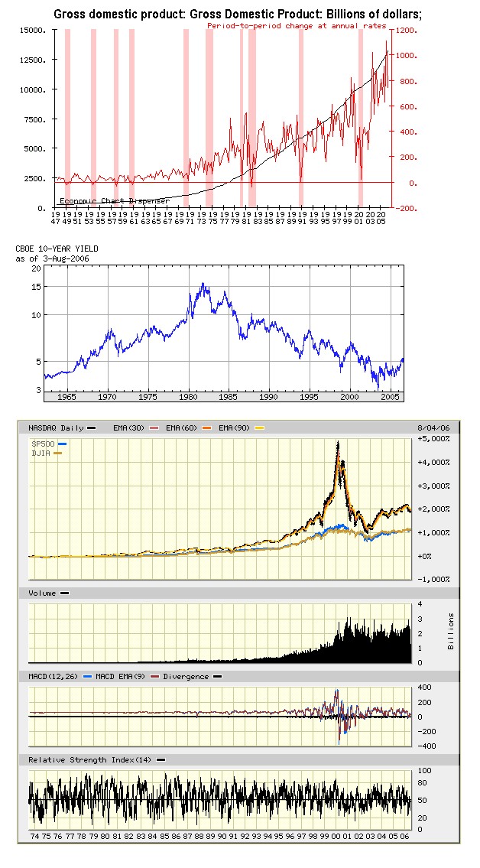Click the '100' RSI axis value
This screenshot has width=480, height=868.
[425, 771]
